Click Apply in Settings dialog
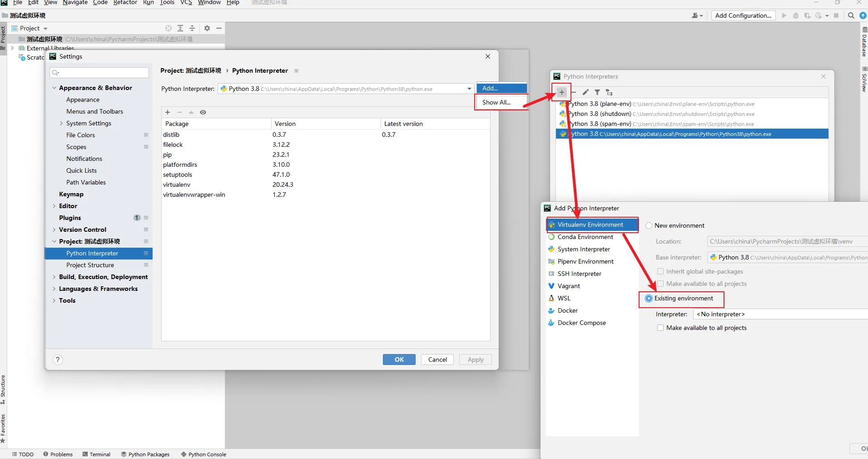 (476, 359)
